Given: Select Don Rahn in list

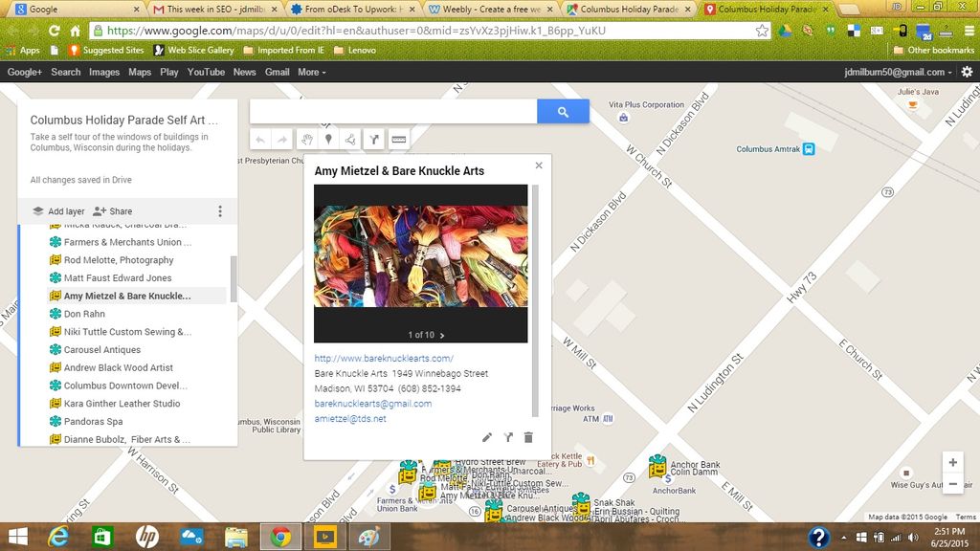Looking at the screenshot, I should [84, 314].
